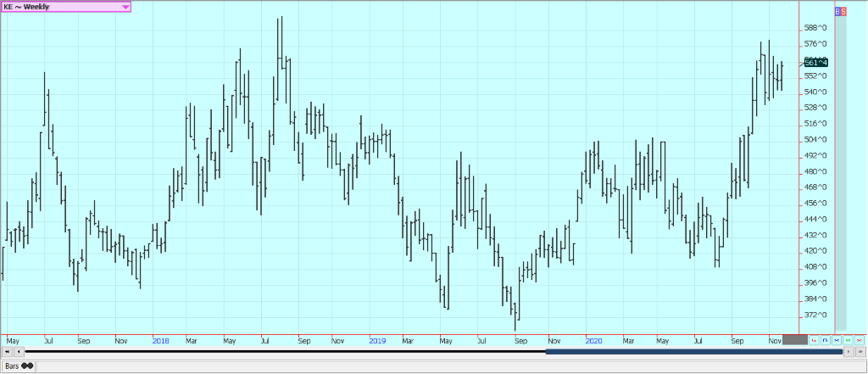868x374 pixels.
Task: Click the black scrollbar track on the left
Action: pos(285,351)
